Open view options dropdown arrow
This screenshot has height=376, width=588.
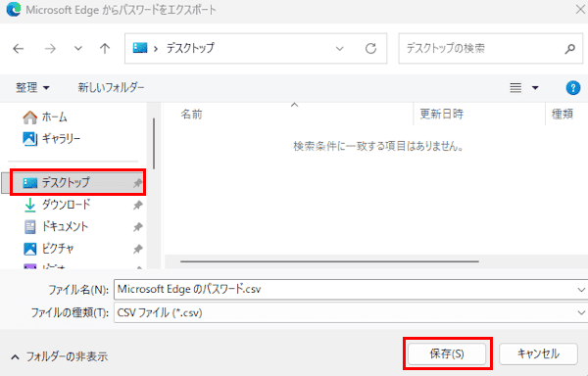[535, 88]
